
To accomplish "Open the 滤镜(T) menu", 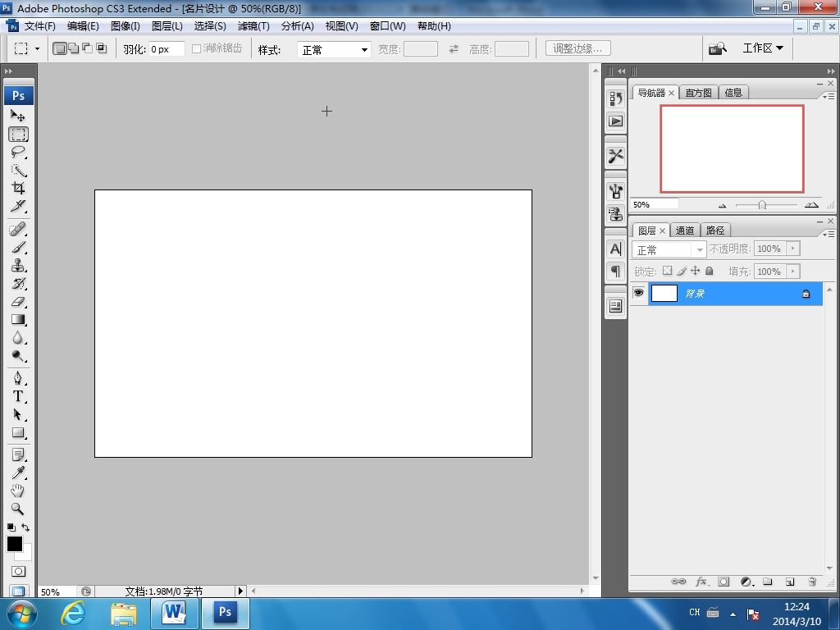I will pos(253,26).
